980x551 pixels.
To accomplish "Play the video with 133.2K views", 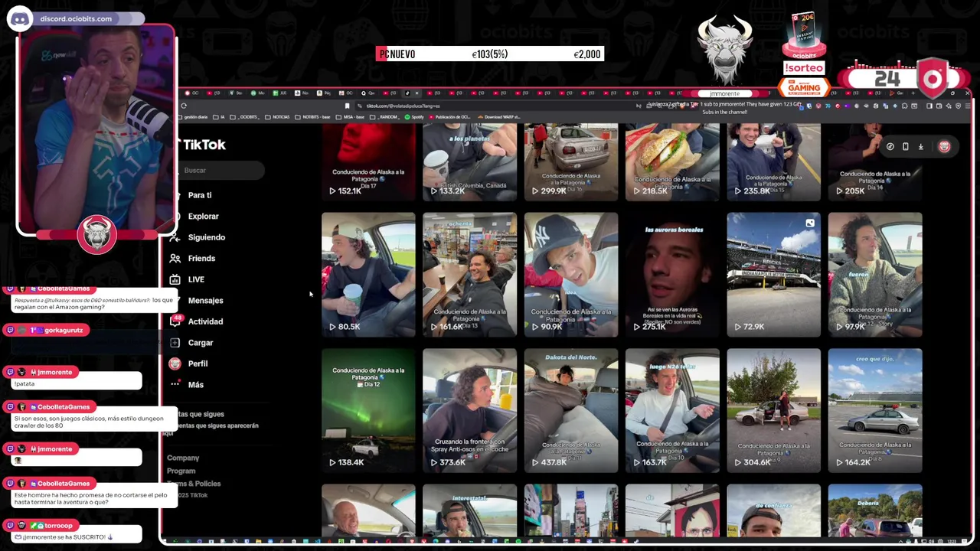I will tap(469, 162).
